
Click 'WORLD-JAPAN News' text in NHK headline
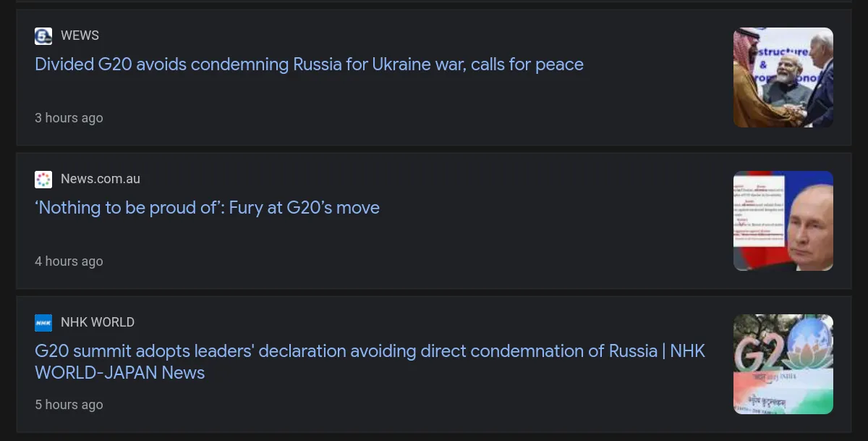click(119, 373)
